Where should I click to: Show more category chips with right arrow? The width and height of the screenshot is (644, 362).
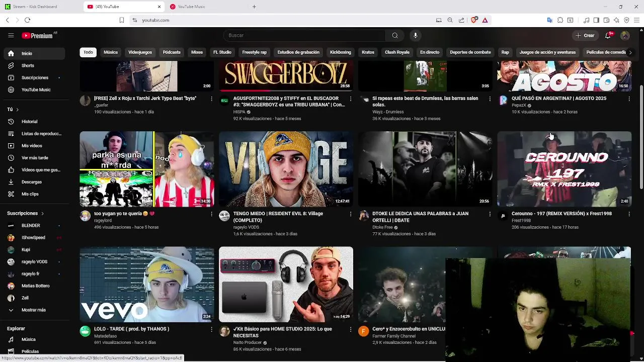coord(630,52)
